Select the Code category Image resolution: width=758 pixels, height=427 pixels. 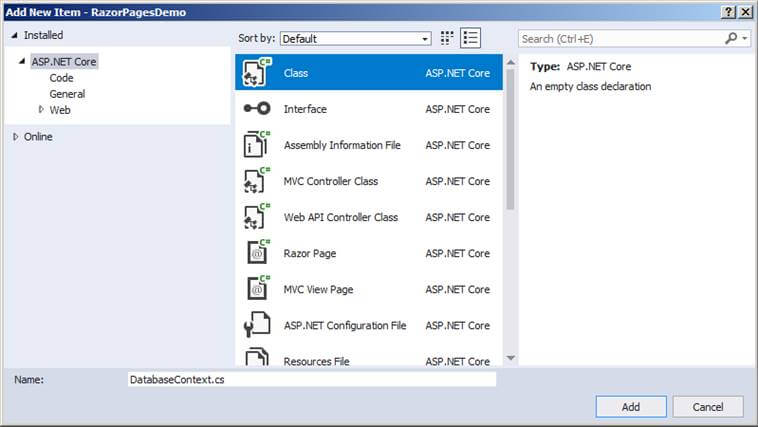(61, 78)
